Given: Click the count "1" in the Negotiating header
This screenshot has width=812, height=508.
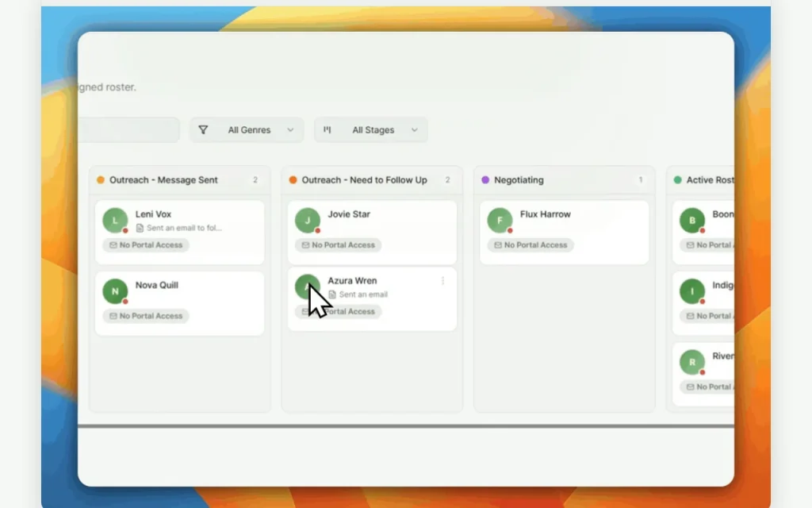Looking at the screenshot, I should [x=641, y=180].
